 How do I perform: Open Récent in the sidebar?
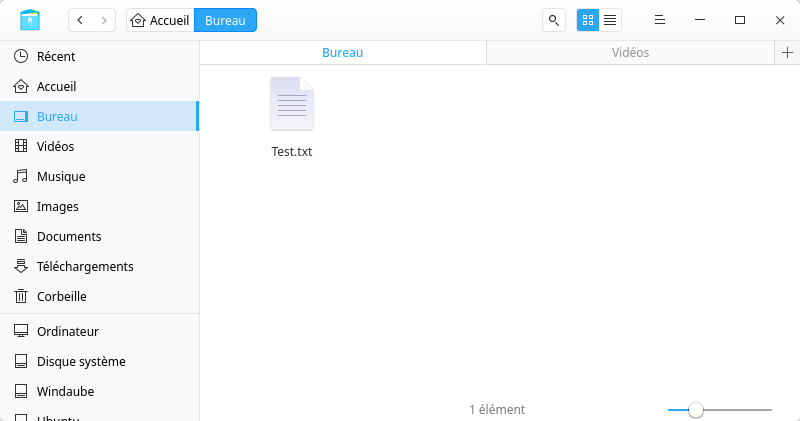(x=99, y=56)
